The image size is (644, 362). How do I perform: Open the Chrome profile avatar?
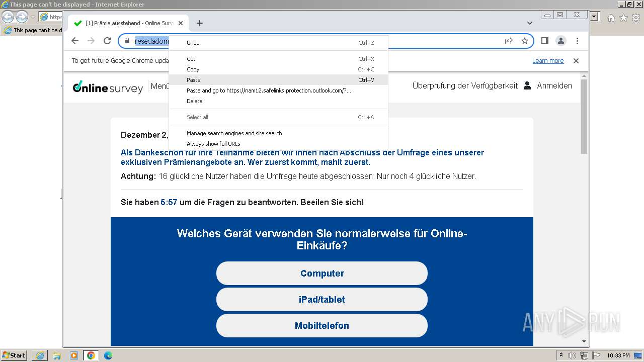(561, 41)
